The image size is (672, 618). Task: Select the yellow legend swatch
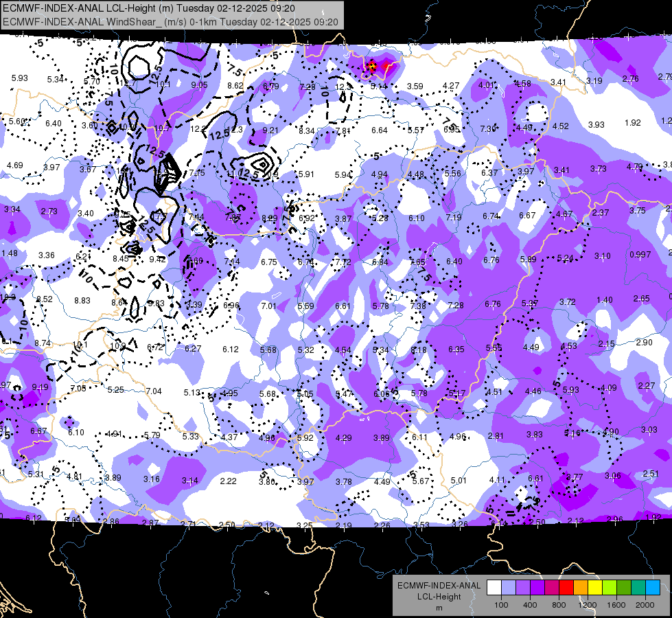coord(595,588)
